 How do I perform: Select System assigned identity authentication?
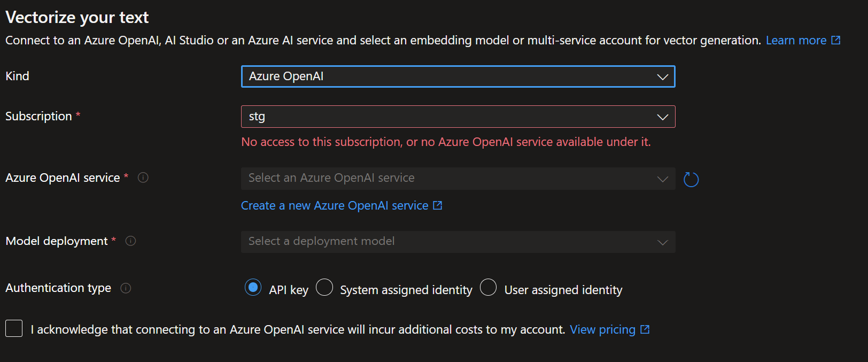[x=324, y=288]
